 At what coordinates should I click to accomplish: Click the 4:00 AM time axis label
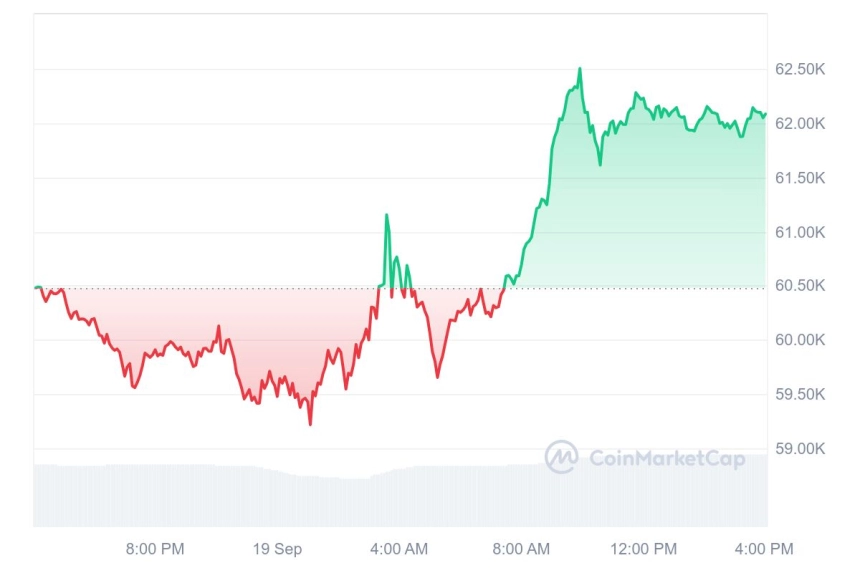[x=399, y=549]
